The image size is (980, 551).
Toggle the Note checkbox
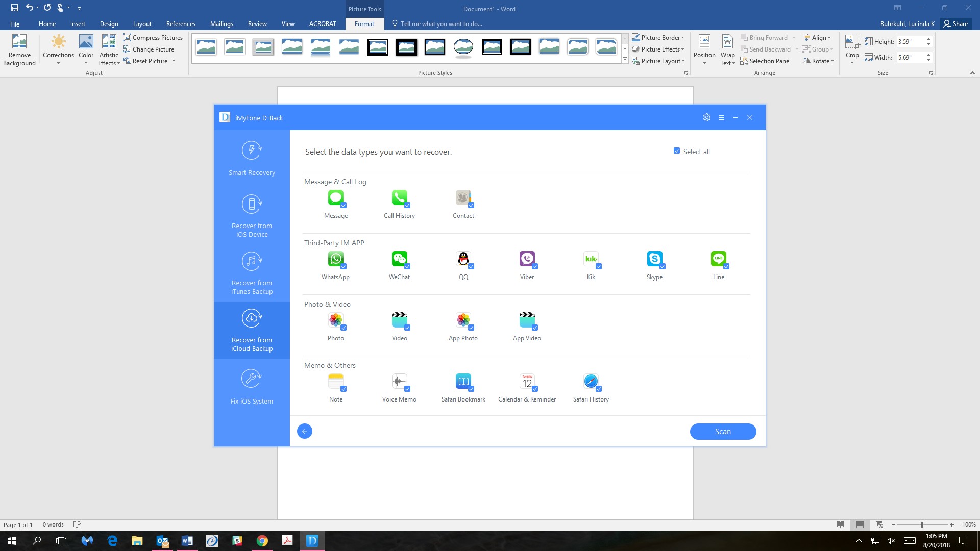(344, 389)
